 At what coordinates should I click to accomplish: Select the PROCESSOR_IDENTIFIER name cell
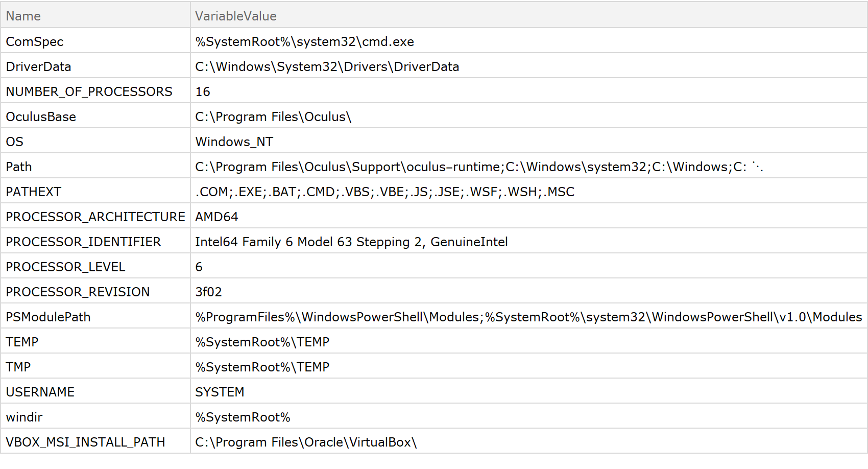click(83, 242)
